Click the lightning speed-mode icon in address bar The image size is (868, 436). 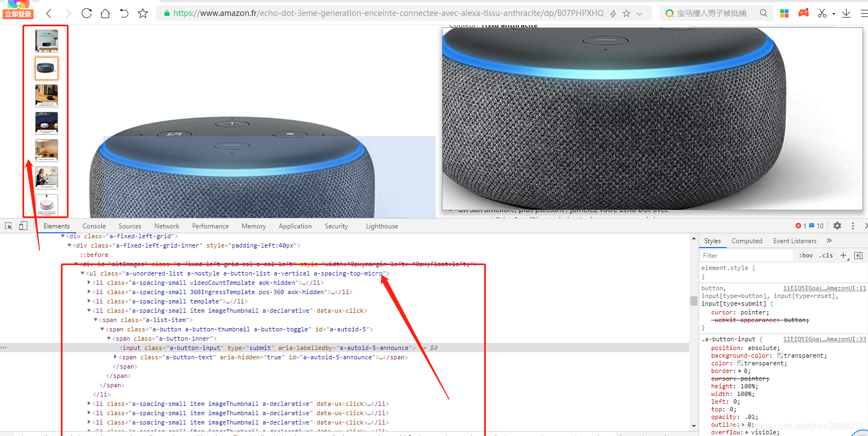tap(613, 14)
